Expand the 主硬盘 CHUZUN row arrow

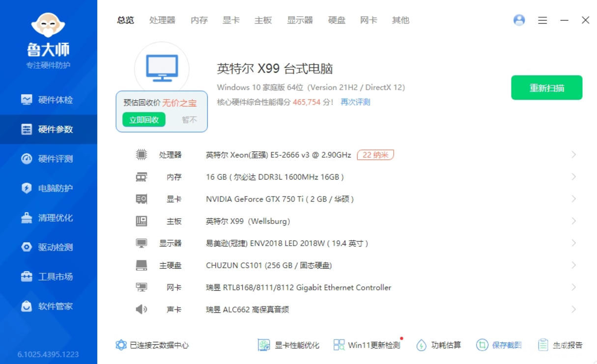pyautogui.click(x=573, y=265)
